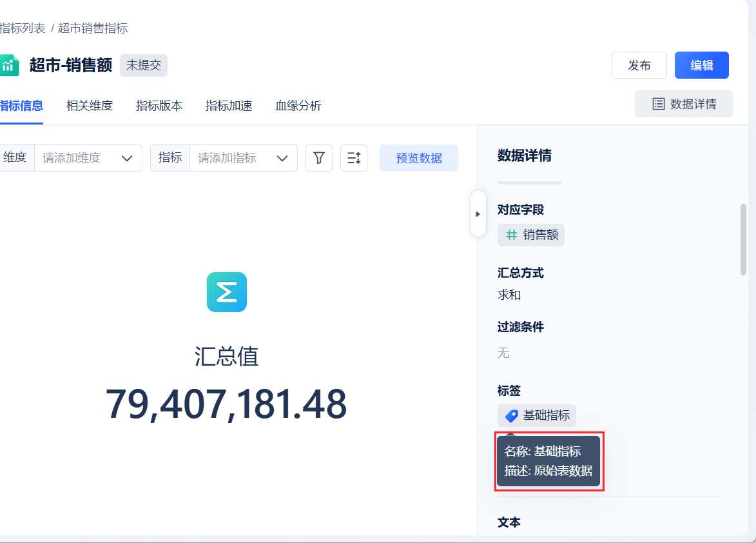Click the 汇总方式 section label
This screenshot has height=543, width=756.
click(x=521, y=273)
